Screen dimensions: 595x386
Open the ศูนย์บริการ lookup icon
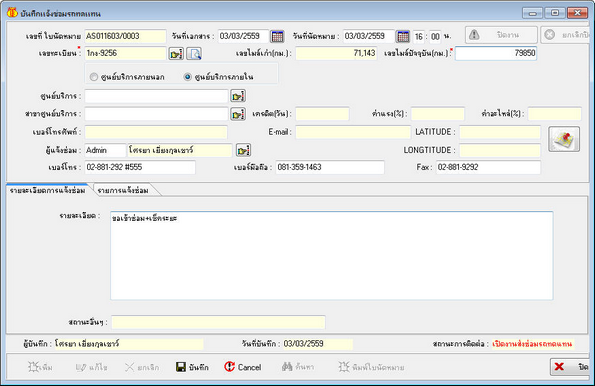[x=238, y=96]
